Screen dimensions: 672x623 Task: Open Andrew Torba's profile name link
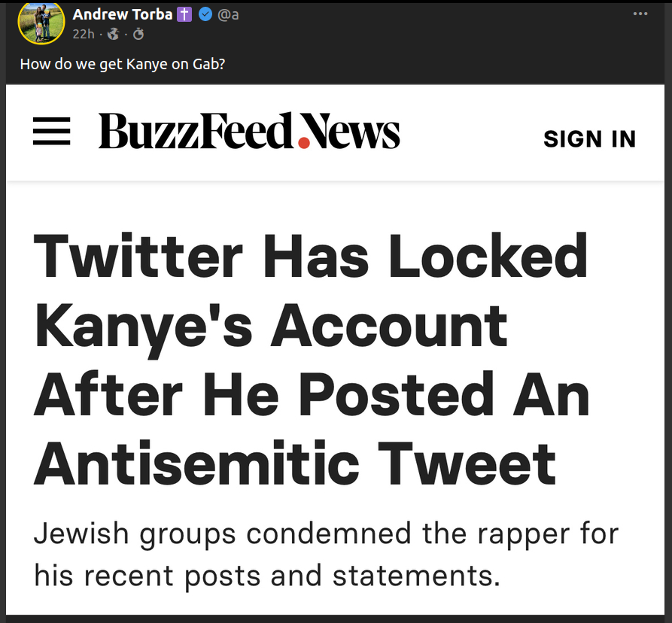123,14
